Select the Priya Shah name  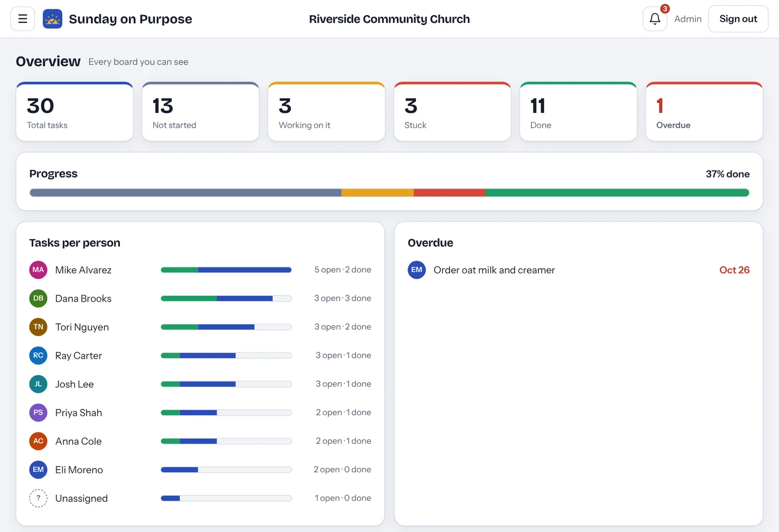point(79,413)
